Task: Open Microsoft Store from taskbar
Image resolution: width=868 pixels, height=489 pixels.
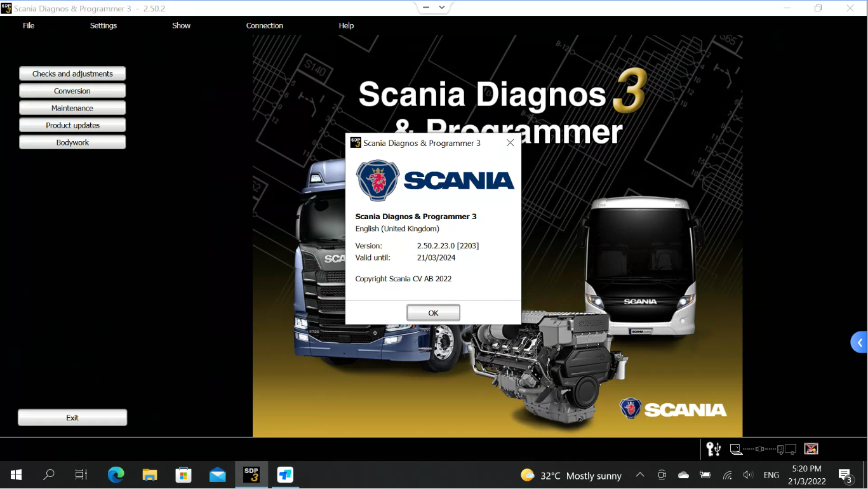Action: point(184,474)
